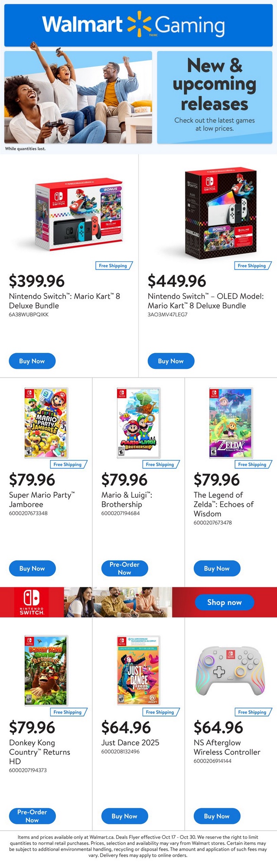
Task: Pre-Order Donkey Kong Country Returns HD
Action: (x=32, y=816)
